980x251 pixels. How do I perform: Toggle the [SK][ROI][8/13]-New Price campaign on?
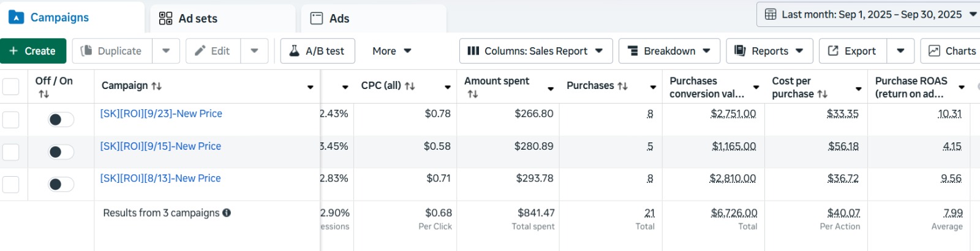tap(61, 184)
